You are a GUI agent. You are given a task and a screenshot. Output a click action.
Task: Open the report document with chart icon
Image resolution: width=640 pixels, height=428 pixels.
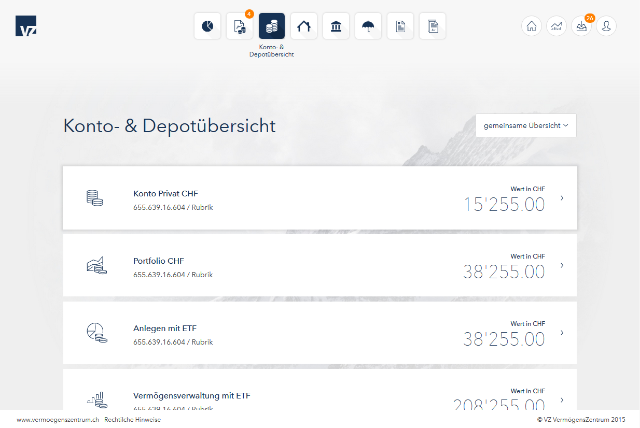coord(400,27)
